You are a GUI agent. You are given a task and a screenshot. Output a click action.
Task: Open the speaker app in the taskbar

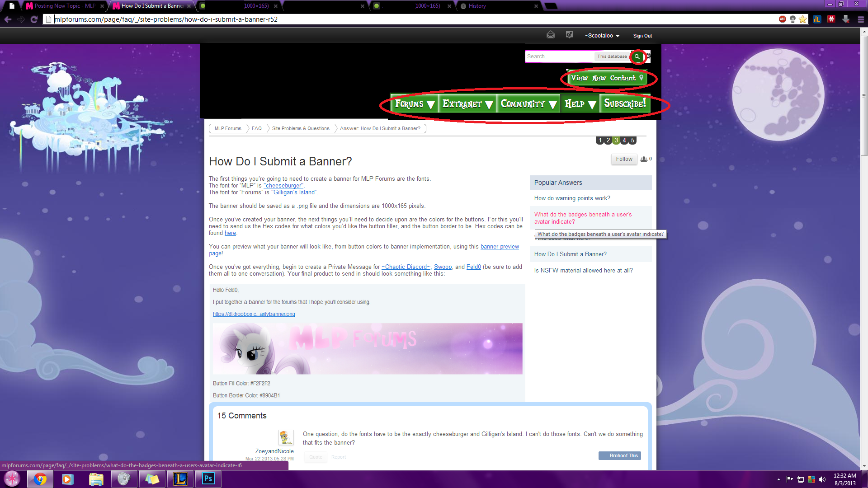(124, 479)
